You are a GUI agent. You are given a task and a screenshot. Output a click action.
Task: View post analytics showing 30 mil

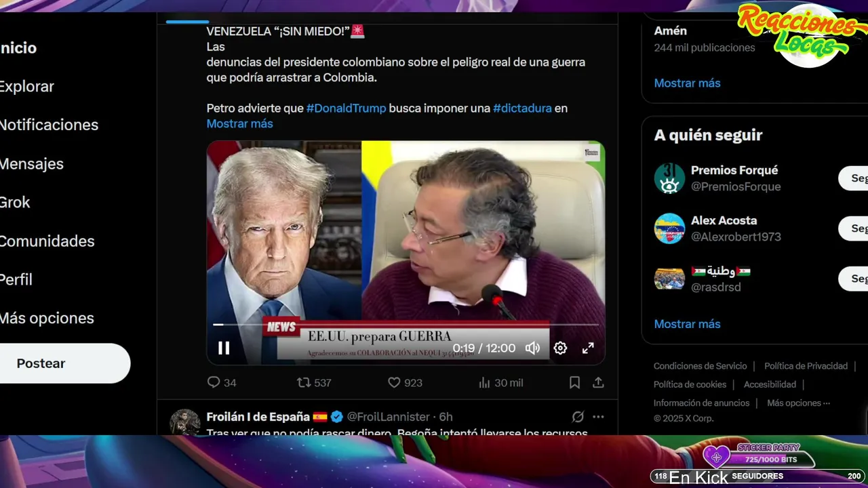coord(500,383)
